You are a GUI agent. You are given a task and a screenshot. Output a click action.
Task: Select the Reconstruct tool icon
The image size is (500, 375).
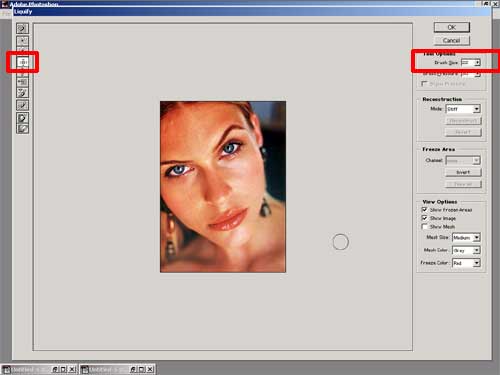tap(22, 105)
